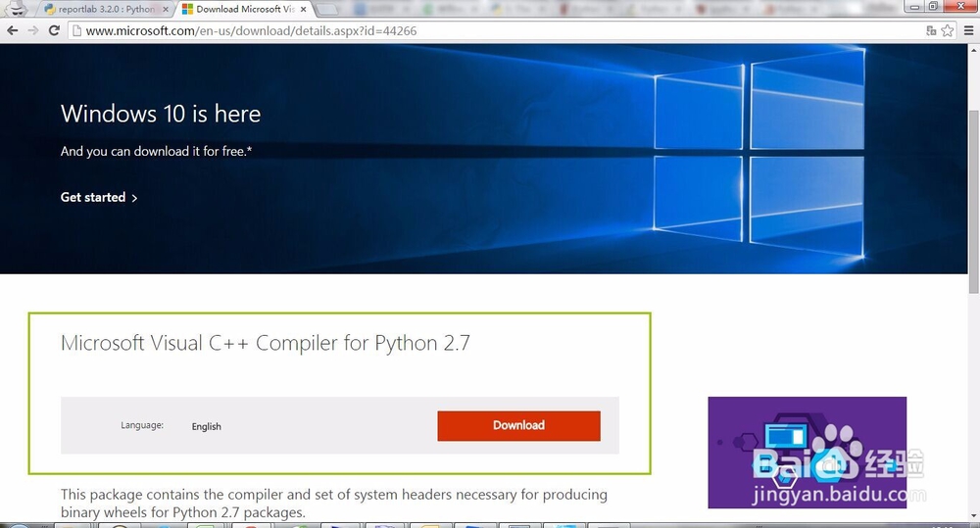
Task: Follow the Get started link
Action: pyautogui.click(x=99, y=198)
